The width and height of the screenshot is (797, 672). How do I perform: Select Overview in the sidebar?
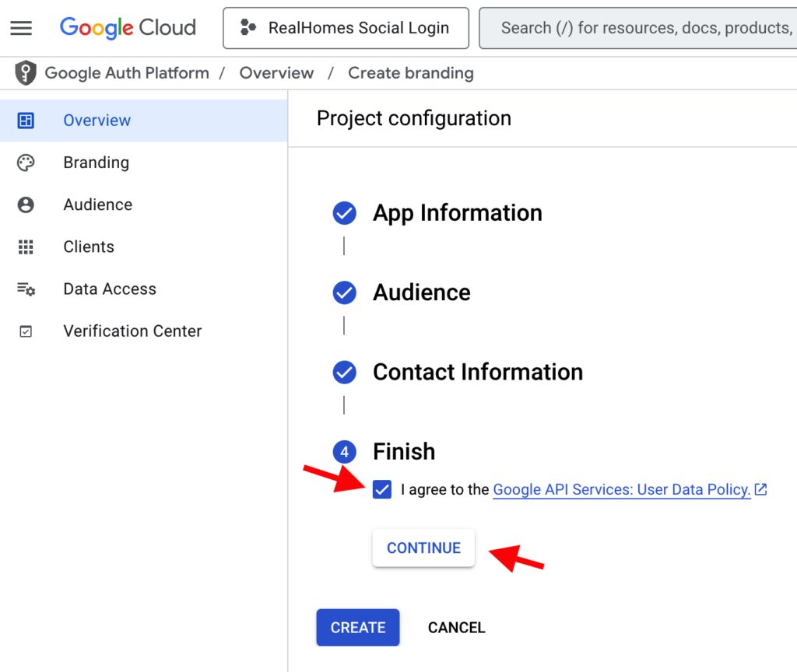[x=143, y=121]
